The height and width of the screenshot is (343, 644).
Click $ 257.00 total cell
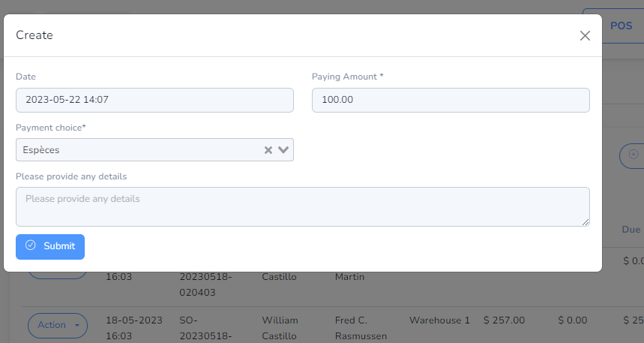coord(505,320)
